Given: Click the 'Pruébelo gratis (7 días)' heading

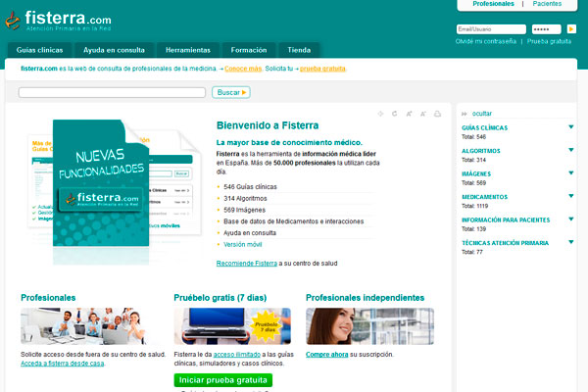Looking at the screenshot, I should (220, 298).
